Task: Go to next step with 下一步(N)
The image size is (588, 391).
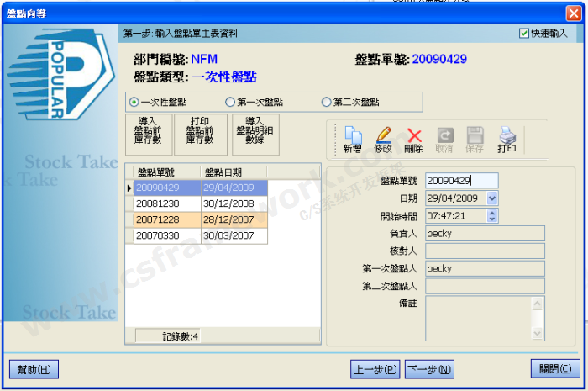Action: 429,369
